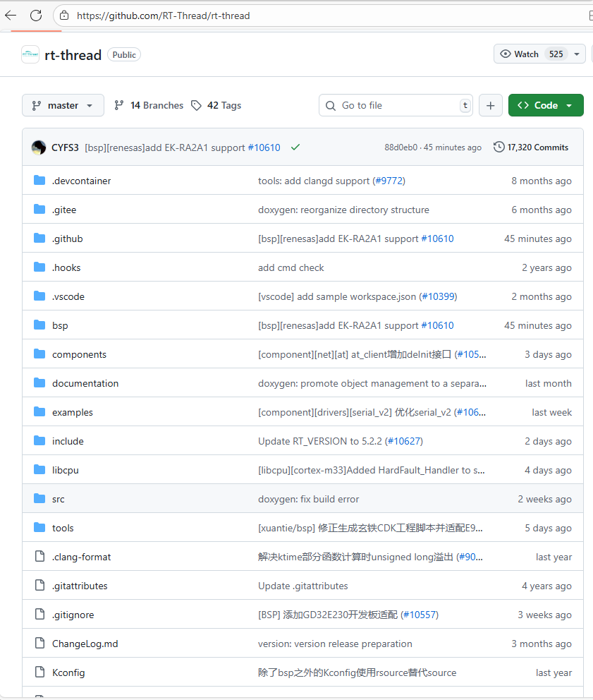Open the 14 Branches link

(x=149, y=105)
